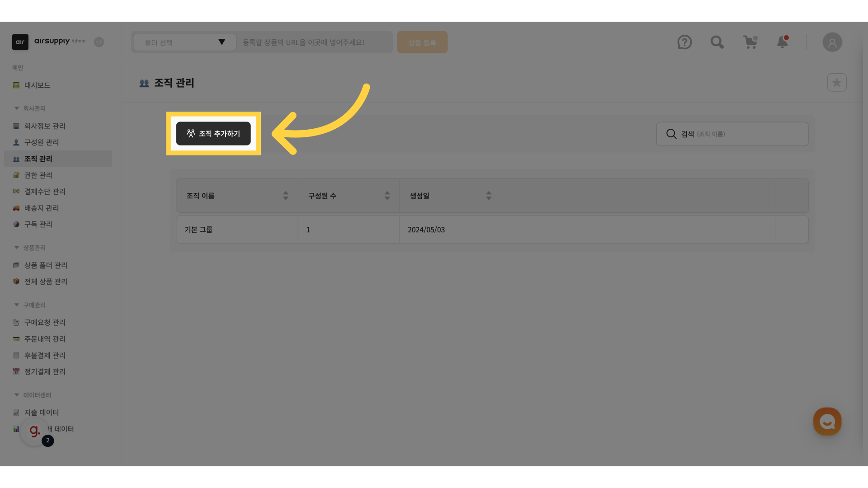Open the folder selection dropdown
868x488 pixels.
184,42
